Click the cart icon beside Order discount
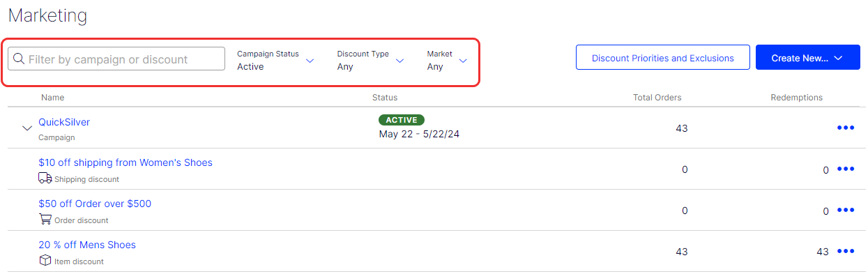This screenshot has width=868, height=274. 45,220
